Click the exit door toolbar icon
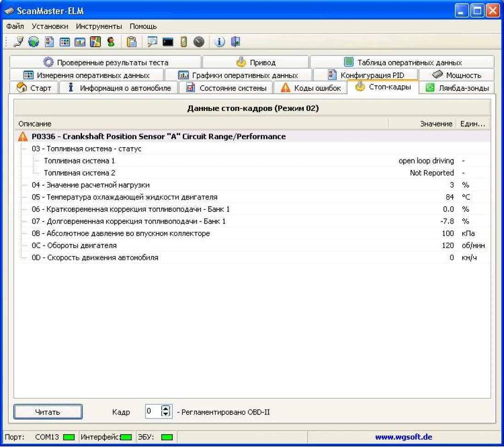Viewport: 504px width, 447px height. pyautogui.click(x=236, y=42)
